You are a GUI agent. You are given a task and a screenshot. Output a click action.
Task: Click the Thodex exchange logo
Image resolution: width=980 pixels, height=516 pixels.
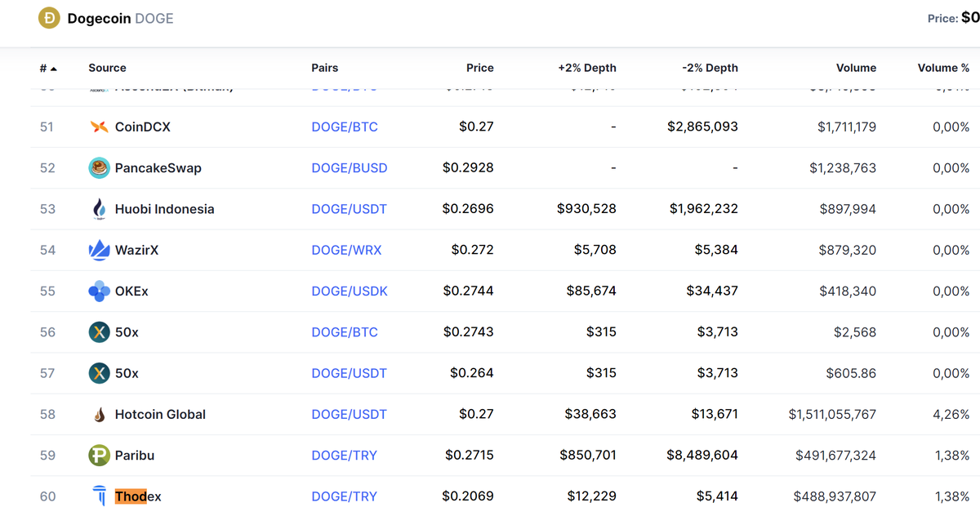(99, 496)
